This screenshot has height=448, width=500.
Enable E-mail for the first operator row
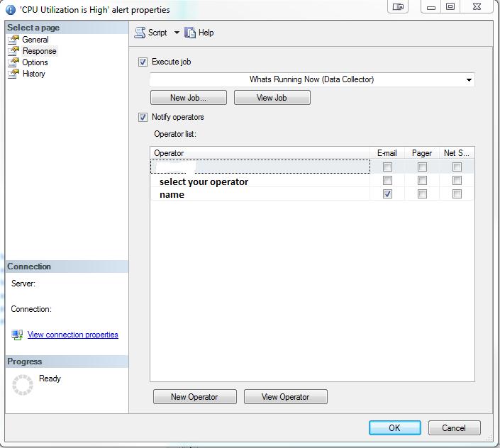click(x=387, y=167)
